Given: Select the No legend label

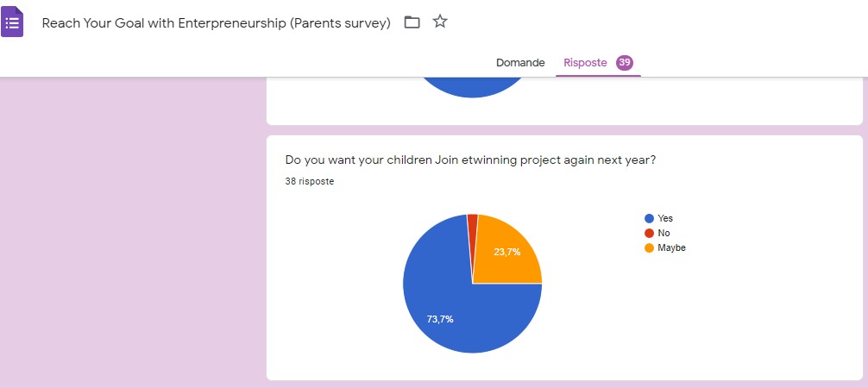Looking at the screenshot, I should 664,234.
